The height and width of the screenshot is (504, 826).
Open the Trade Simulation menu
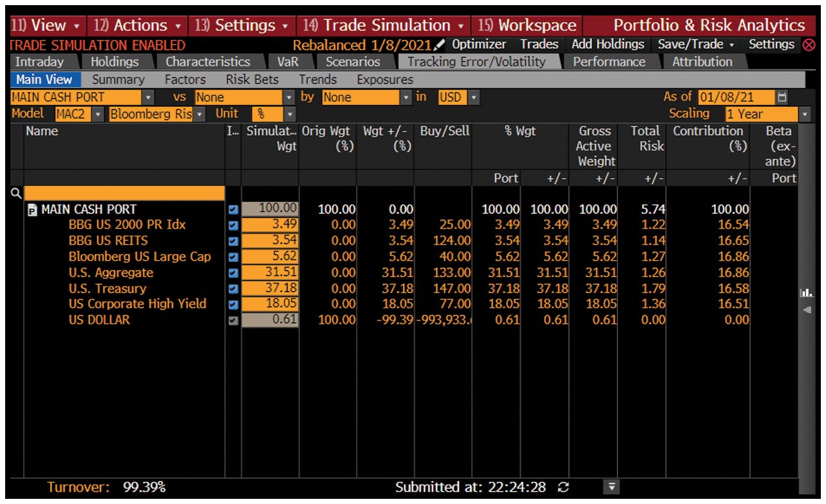click(383, 26)
